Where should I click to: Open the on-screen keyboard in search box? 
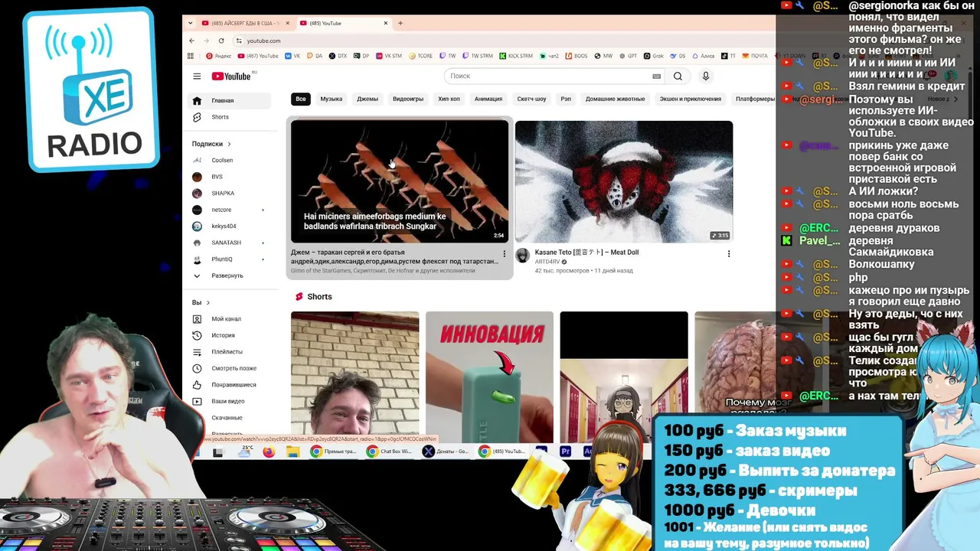[x=656, y=76]
